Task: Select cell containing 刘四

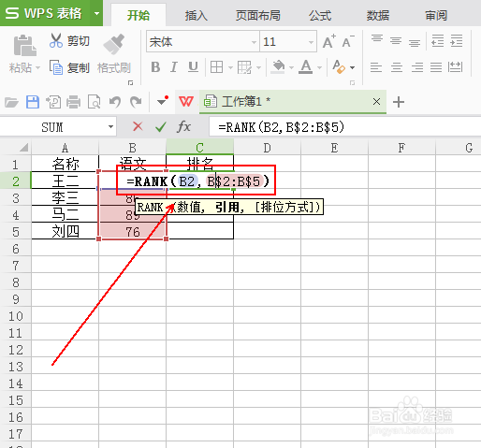Action: pos(66,231)
